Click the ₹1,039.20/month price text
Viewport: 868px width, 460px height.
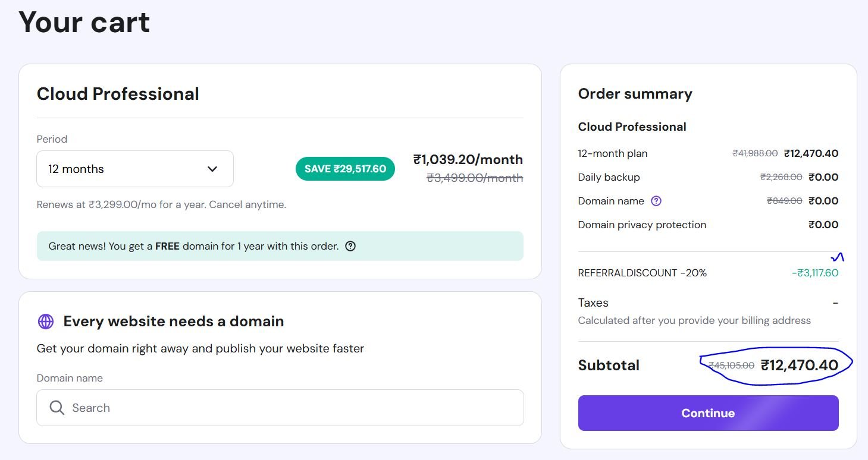pyautogui.click(x=468, y=159)
